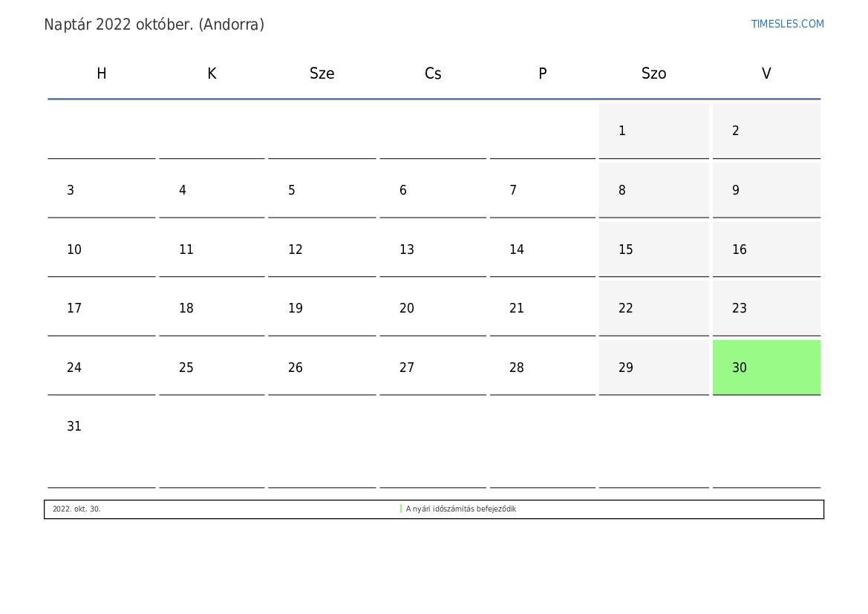Click day 16 in the calendar
Viewport: 868px width, 614px height.
[x=766, y=249]
